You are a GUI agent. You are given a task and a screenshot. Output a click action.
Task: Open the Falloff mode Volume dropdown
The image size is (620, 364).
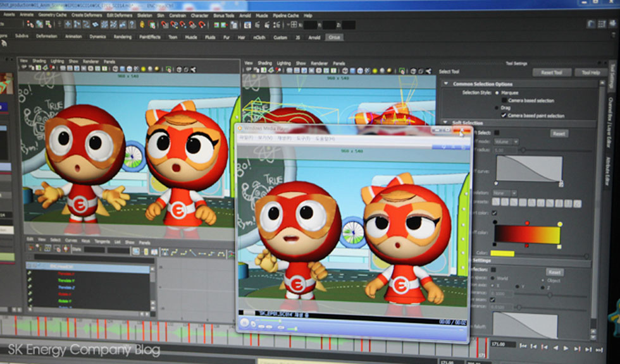505,142
